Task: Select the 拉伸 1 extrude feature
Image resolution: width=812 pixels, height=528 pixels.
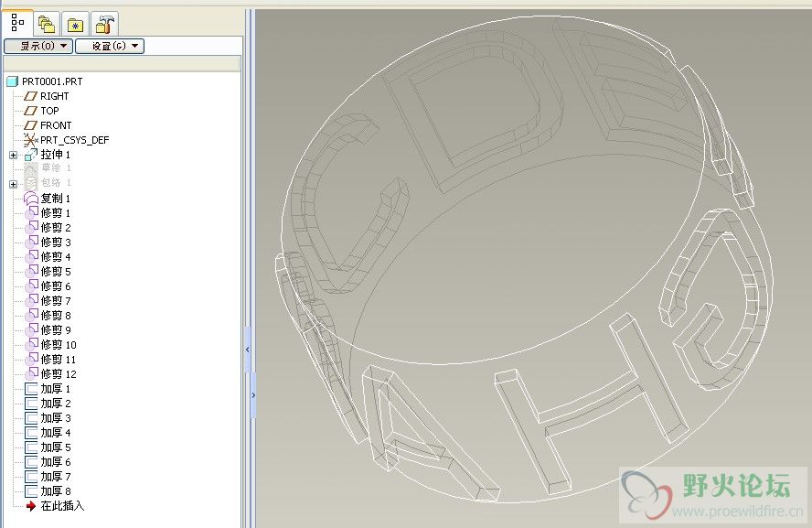Action: [56, 155]
